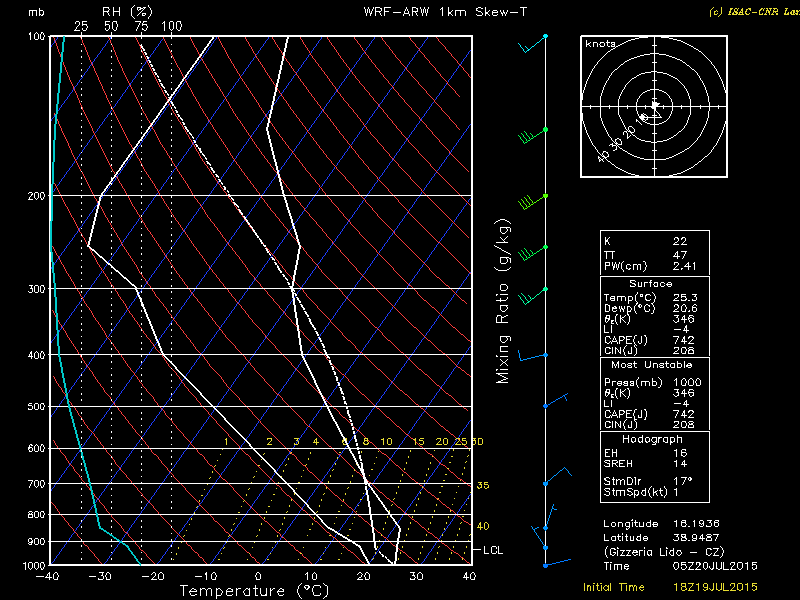Click the 'Mixing Ratio (g/kg)' vertical label

pos(503,301)
